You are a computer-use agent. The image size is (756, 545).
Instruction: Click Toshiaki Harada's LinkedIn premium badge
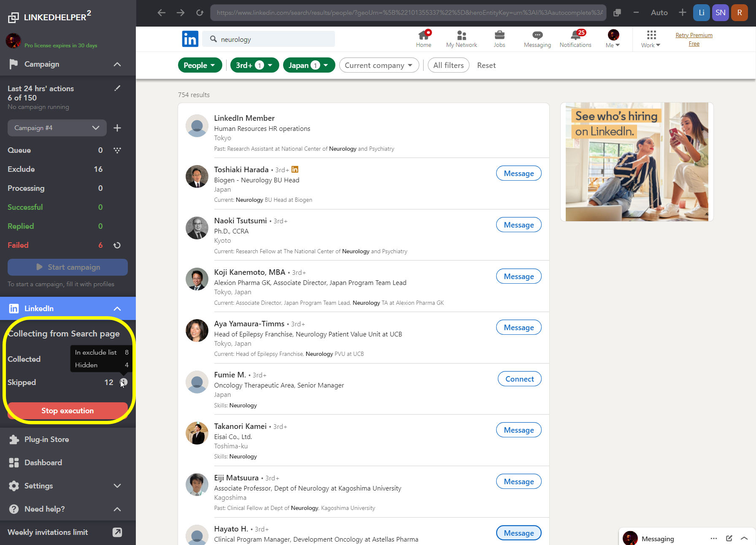[295, 169]
